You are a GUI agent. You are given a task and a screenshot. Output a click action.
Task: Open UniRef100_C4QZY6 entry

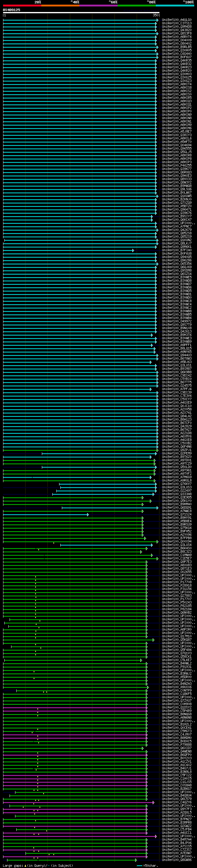pos(177,802)
